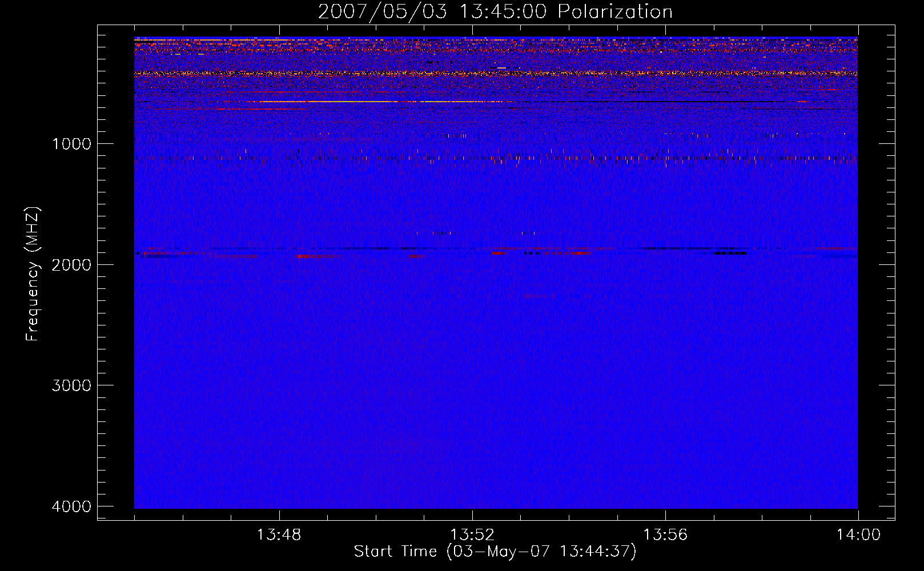
Task: Click the '13:56' time tick label
Action: (x=665, y=535)
